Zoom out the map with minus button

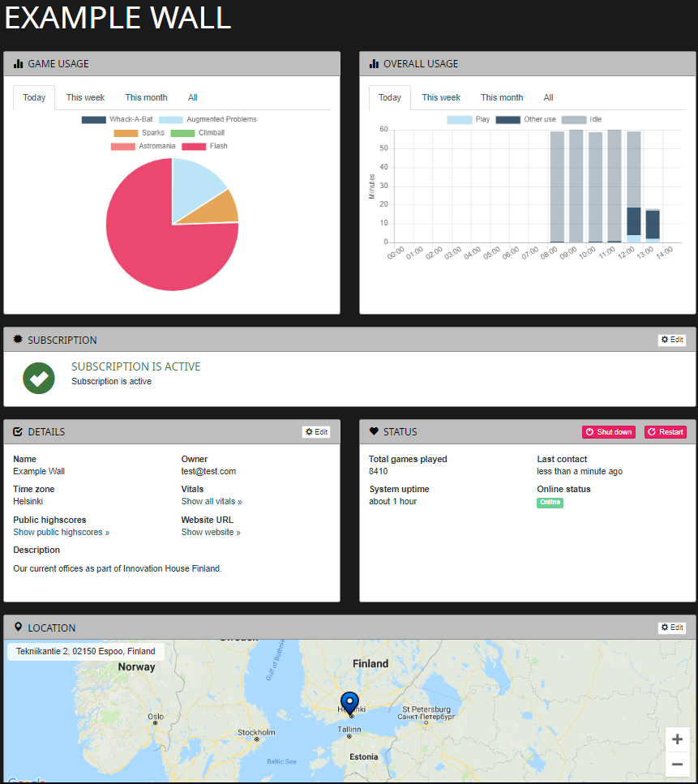(678, 764)
